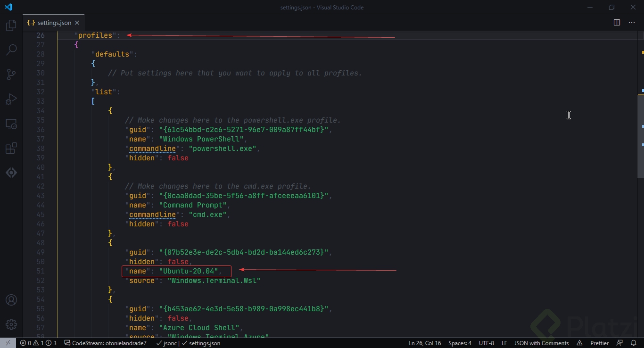Open the remote window indicator in status bar

(x=8, y=343)
